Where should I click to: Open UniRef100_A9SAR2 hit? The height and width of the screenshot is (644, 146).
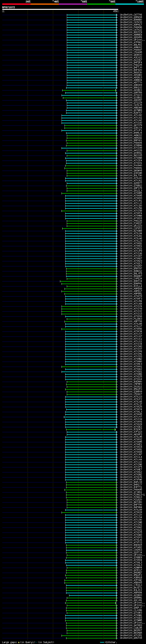coord(131,75)
